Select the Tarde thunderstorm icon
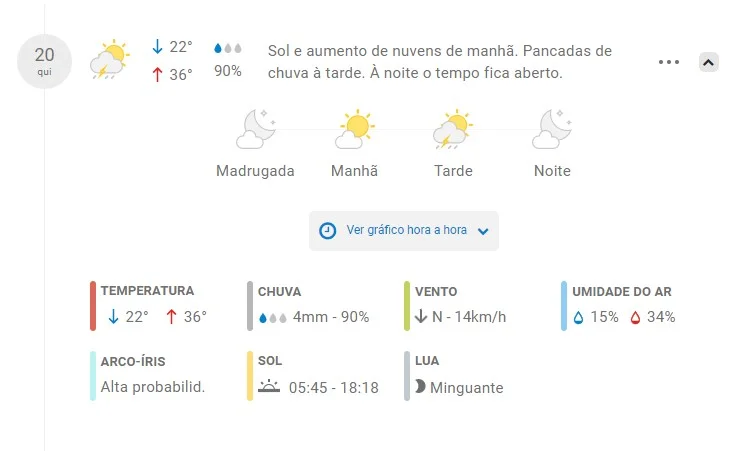Image resolution: width=733 pixels, height=451 pixels. tap(453, 129)
